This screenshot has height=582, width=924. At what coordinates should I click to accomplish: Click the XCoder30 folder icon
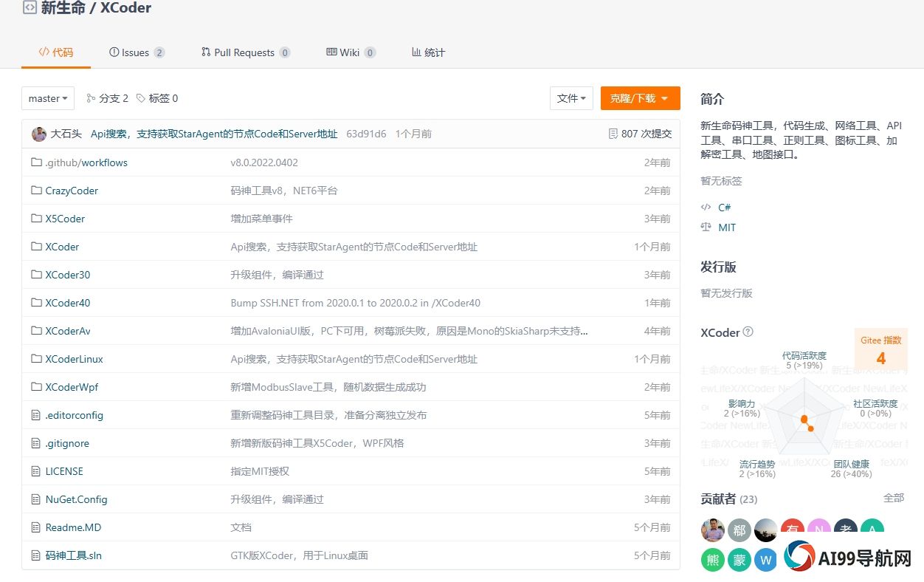[36, 275]
